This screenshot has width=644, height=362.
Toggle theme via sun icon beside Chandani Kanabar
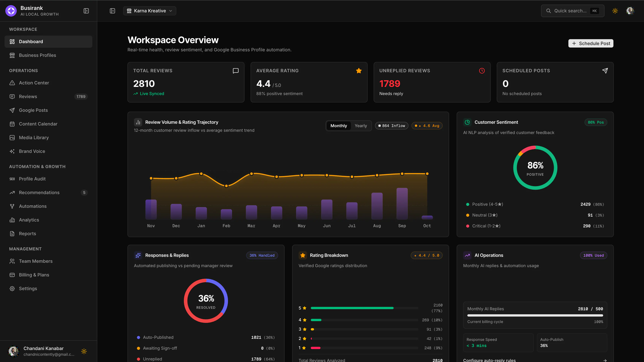[x=84, y=351]
